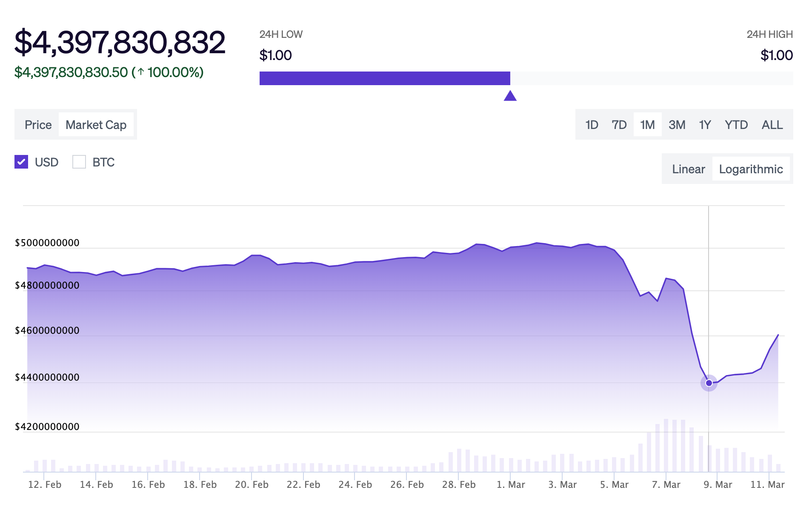View the ALL time range
Image resolution: width=812 pixels, height=510 pixels.
(x=772, y=125)
